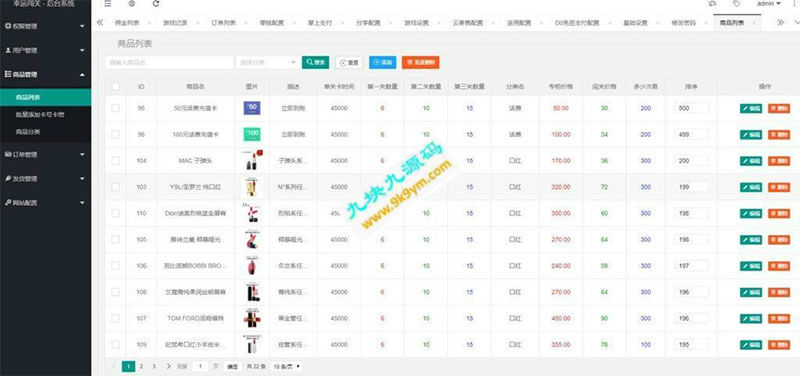
Task: Click the refresh icon in the top bar
Action: (156, 4)
